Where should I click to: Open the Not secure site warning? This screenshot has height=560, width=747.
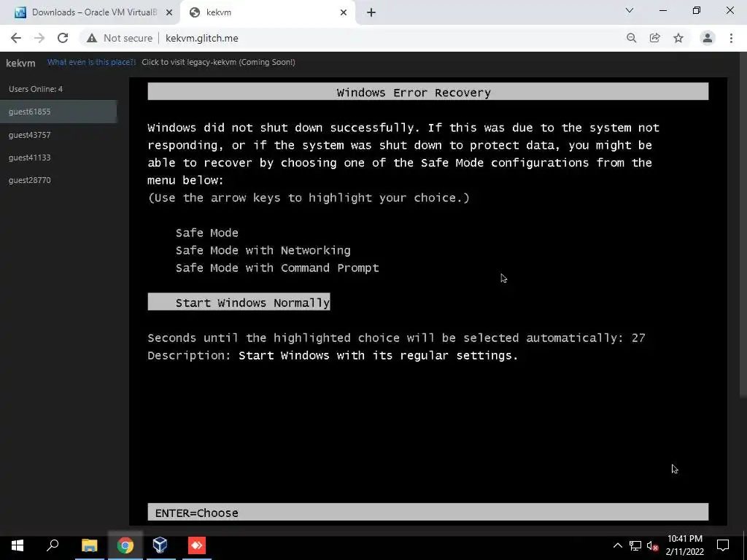pos(120,38)
